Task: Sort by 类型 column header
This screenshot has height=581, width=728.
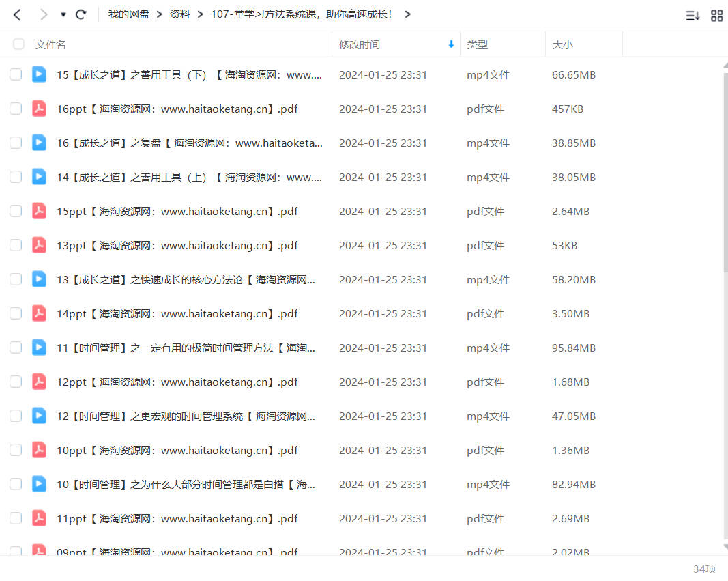Action: (x=478, y=44)
